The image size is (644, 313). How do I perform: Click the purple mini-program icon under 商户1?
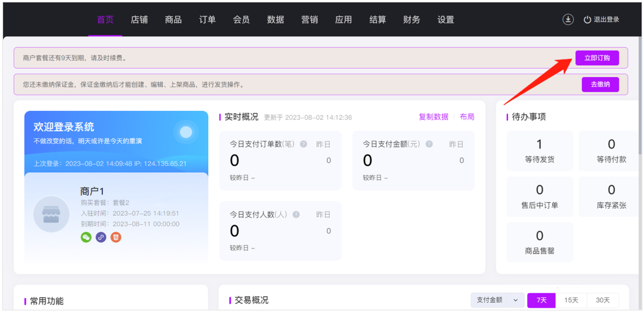101,237
